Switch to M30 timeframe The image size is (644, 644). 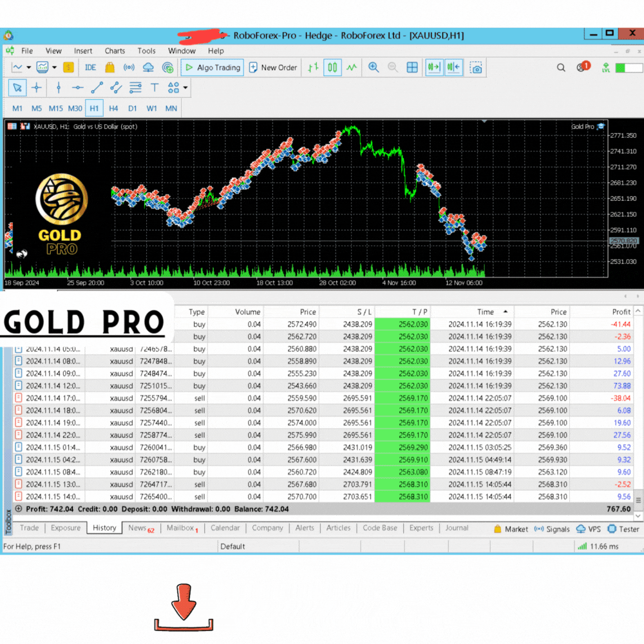[x=75, y=108]
